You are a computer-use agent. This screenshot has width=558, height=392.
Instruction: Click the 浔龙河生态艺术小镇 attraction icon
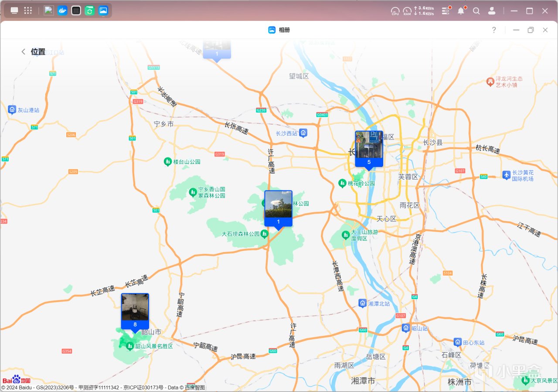[490, 82]
